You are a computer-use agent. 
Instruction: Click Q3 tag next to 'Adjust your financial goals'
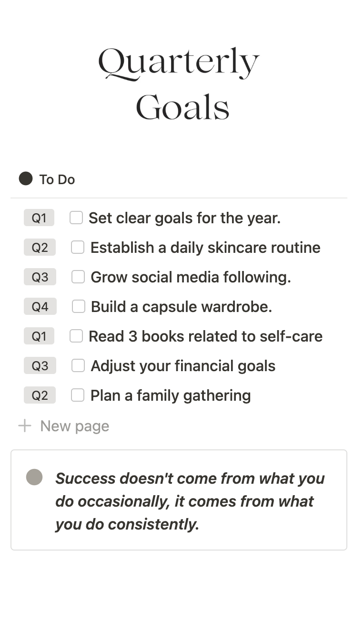[40, 366]
